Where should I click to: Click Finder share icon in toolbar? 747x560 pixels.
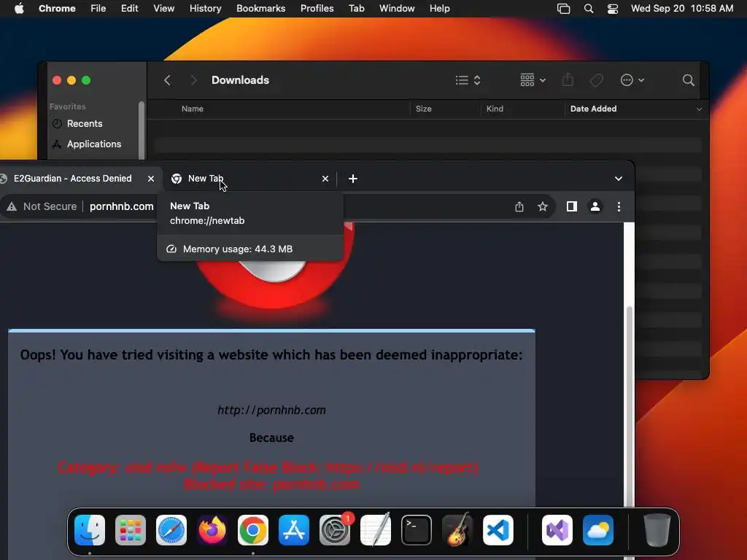(568, 79)
